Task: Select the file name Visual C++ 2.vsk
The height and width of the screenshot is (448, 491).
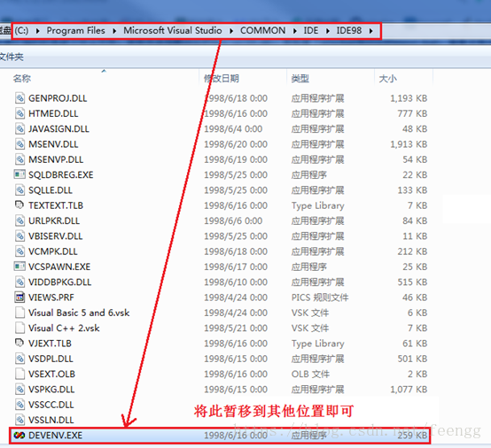Action: coord(64,328)
